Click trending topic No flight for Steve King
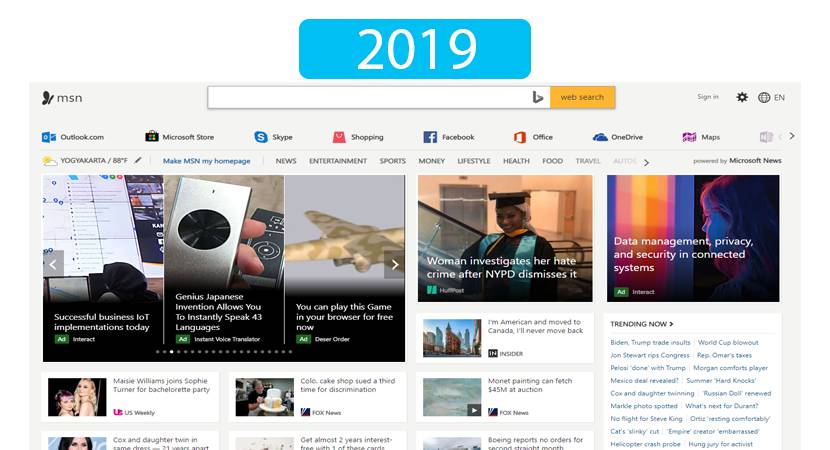Viewport: 830px width, 450px height. (646, 419)
